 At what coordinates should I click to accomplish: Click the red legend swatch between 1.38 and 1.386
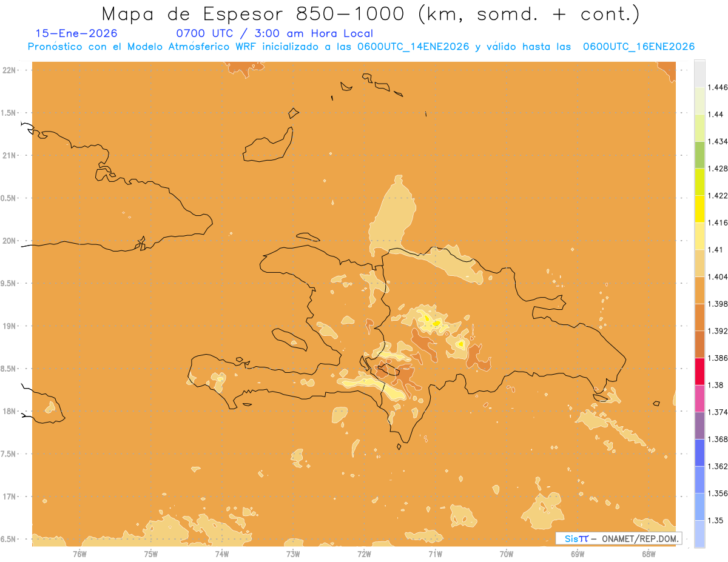click(x=699, y=371)
